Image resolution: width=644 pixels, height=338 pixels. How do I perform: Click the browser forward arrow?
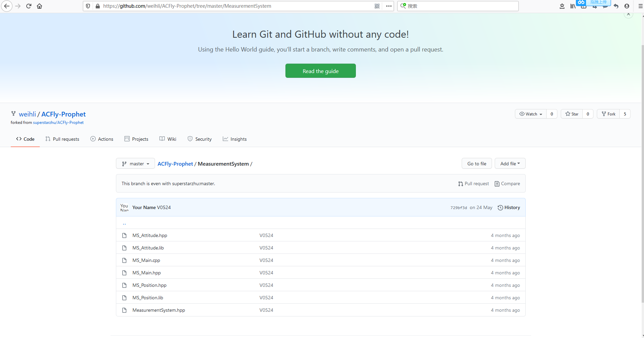click(18, 6)
